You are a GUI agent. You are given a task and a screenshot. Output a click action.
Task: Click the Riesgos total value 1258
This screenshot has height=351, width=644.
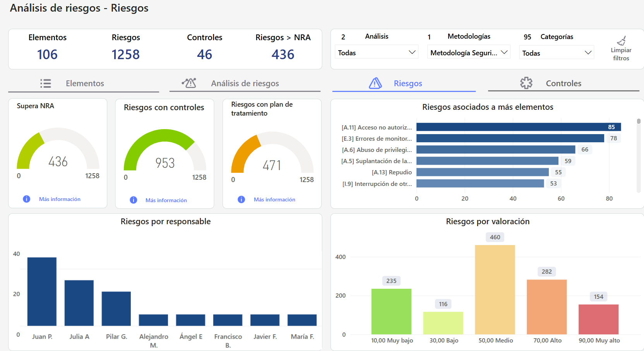pyautogui.click(x=126, y=55)
